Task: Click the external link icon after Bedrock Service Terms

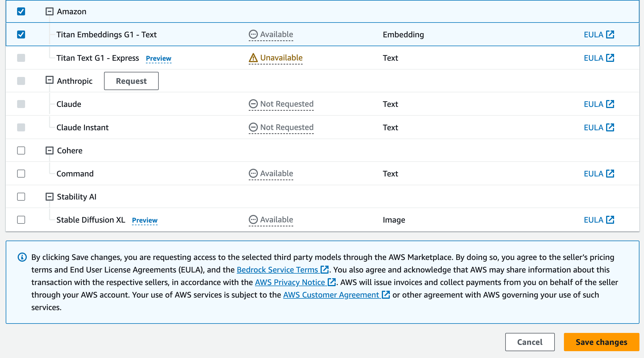Action: pyautogui.click(x=324, y=270)
